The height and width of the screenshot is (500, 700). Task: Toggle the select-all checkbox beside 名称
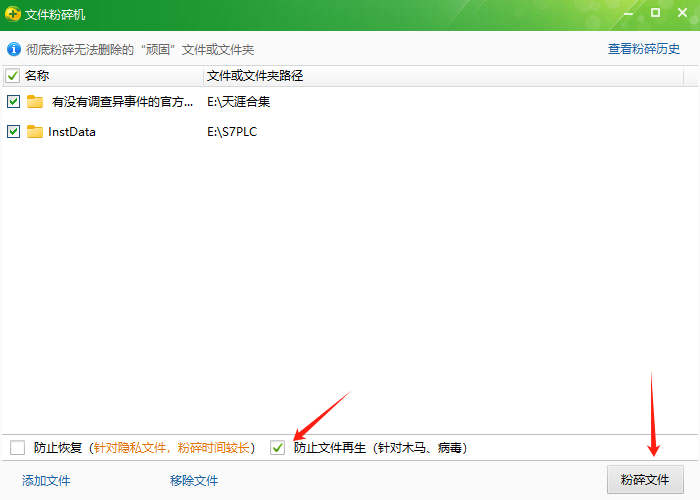12,76
